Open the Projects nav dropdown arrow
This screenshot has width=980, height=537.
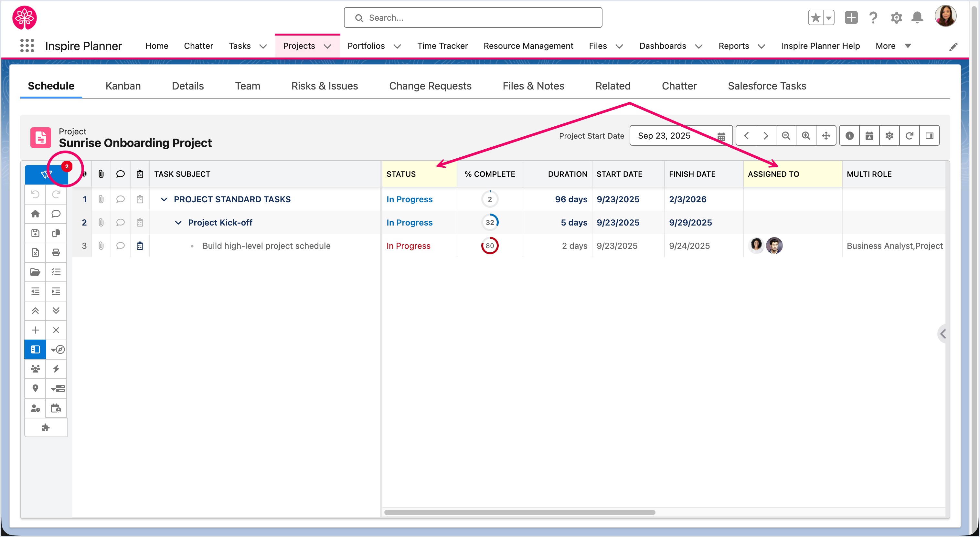click(x=327, y=47)
